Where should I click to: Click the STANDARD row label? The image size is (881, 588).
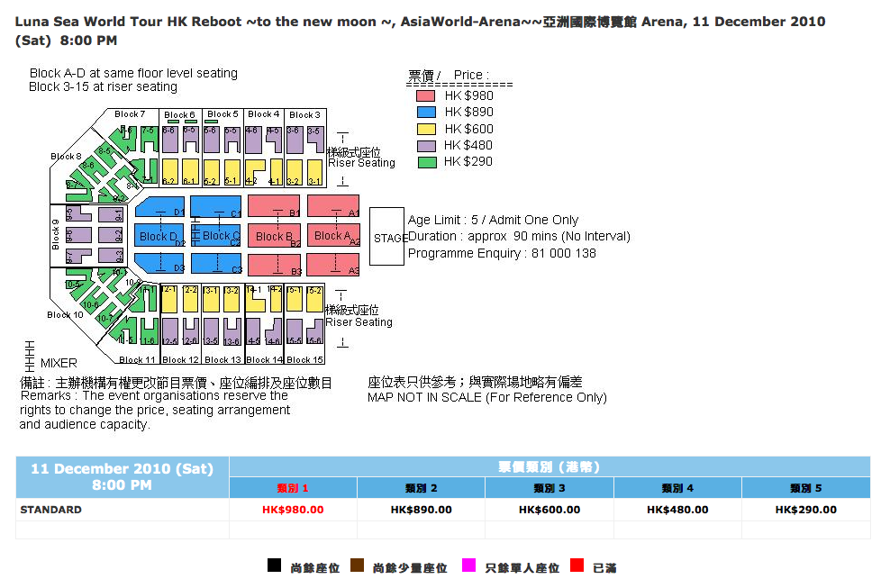click(50, 510)
